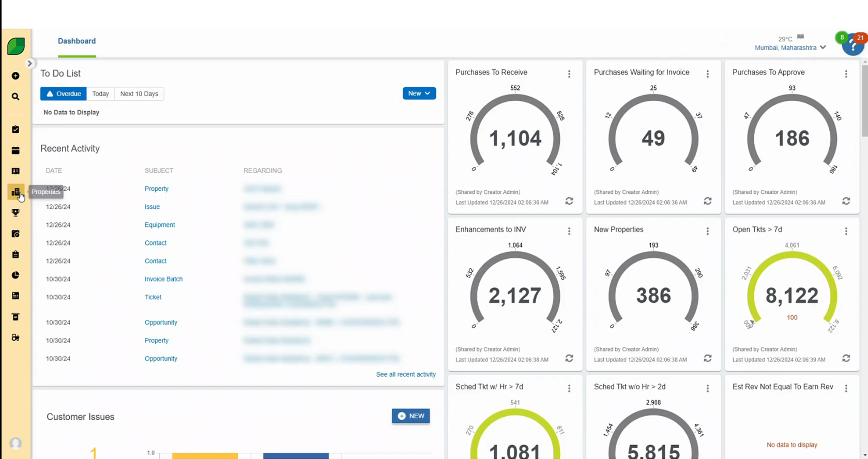Image resolution: width=868 pixels, height=459 pixels.
Task: Click the 29°C weather reading
Action: click(x=785, y=39)
